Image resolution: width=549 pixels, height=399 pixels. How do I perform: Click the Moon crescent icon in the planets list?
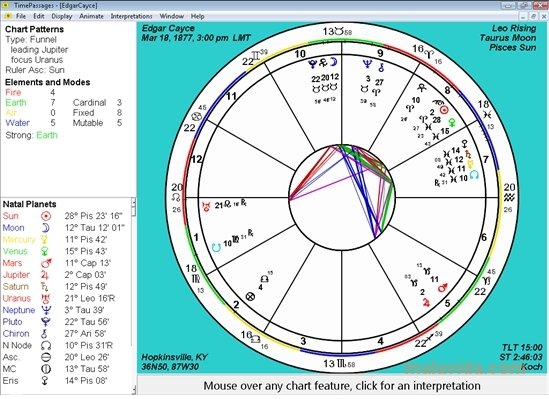pyautogui.click(x=46, y=228)
